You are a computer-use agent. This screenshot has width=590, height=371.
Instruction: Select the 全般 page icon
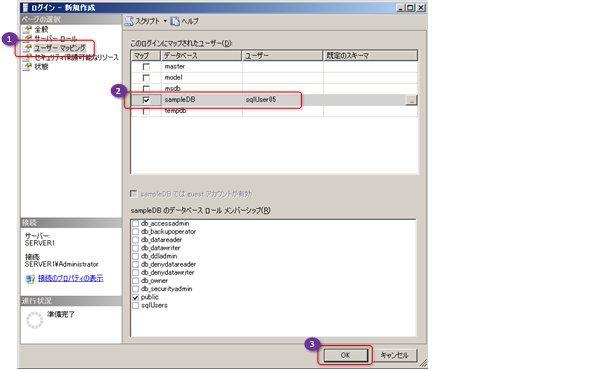[27, 29]
